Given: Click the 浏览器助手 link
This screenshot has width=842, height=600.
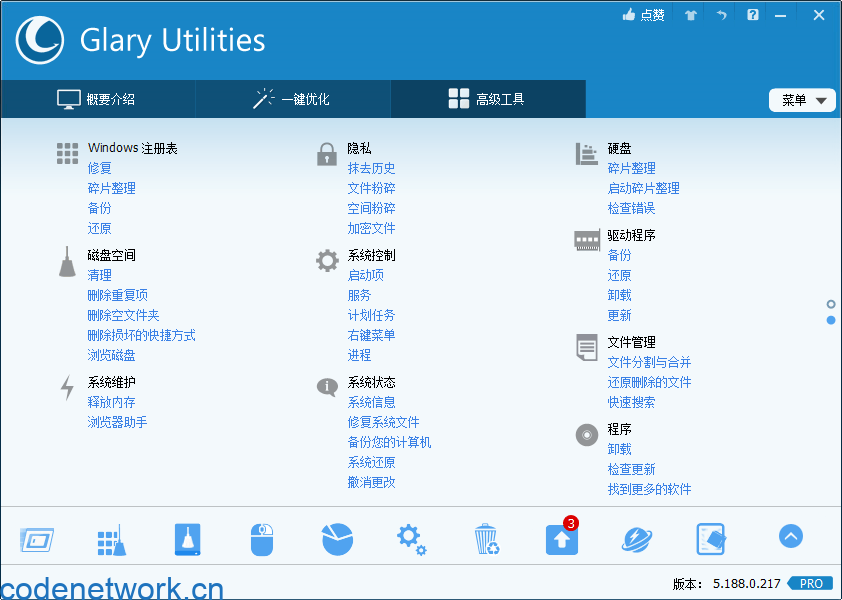Looking at the screenshot, I should tap(118, 422).
